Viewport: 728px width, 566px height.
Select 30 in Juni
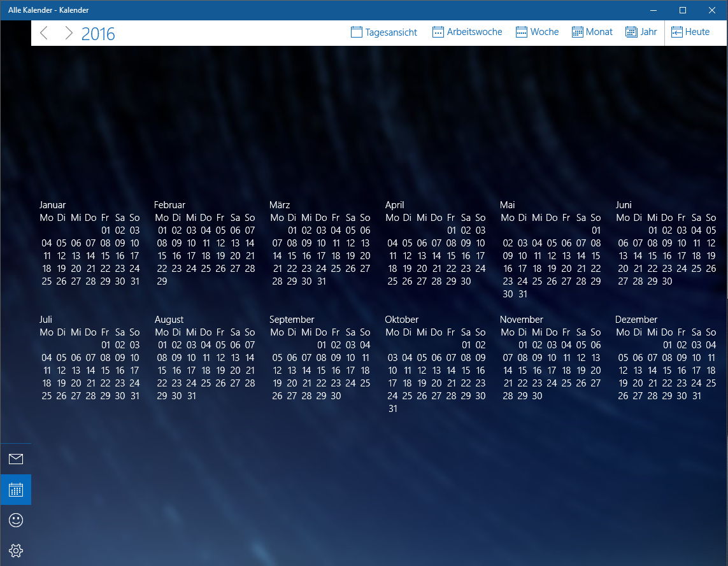pos(667,281)
